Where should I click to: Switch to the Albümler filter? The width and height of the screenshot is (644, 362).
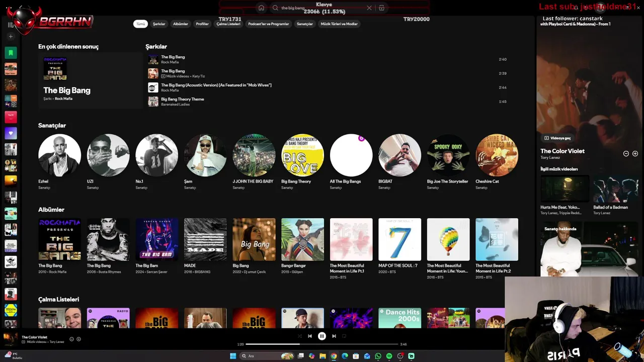(181, 24)
